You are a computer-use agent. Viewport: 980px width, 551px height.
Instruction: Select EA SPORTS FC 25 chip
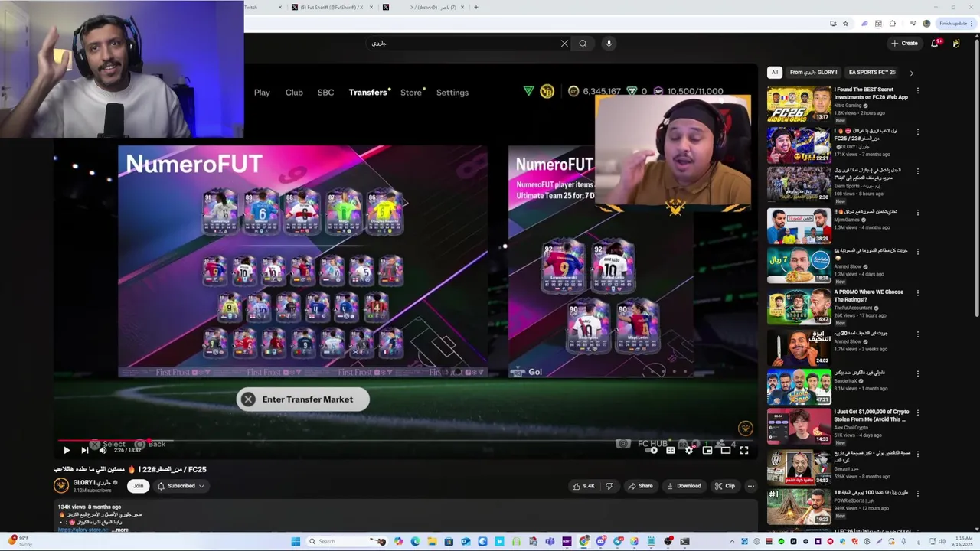click(x=872, y=73)
